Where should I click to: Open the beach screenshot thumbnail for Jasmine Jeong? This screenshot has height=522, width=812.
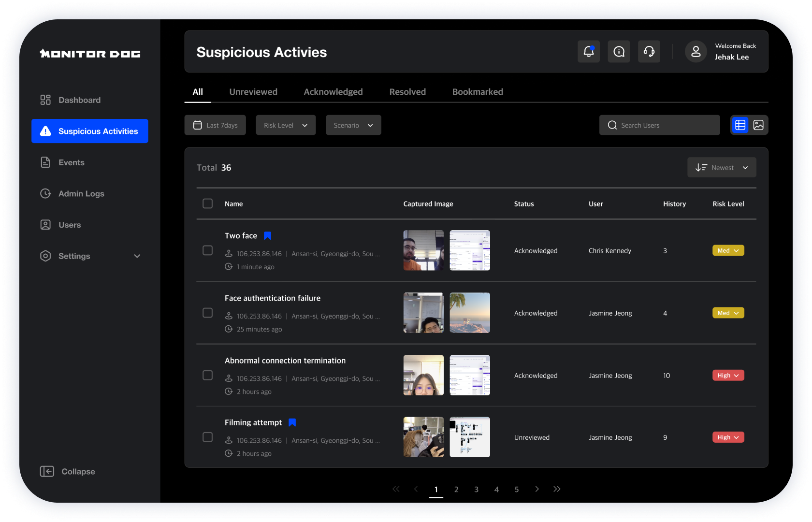coord(470,313)
